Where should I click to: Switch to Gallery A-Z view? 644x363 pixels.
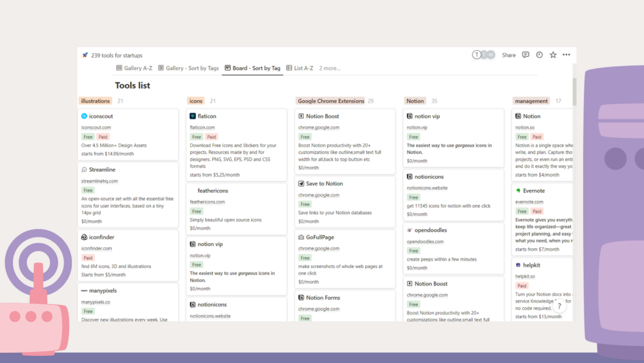click(135, 68)
